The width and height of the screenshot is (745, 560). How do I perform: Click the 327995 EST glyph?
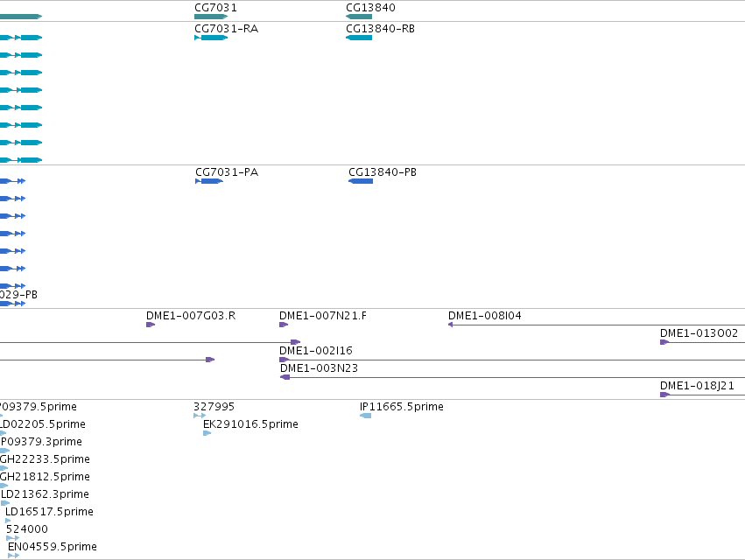[x=200, y=416]
